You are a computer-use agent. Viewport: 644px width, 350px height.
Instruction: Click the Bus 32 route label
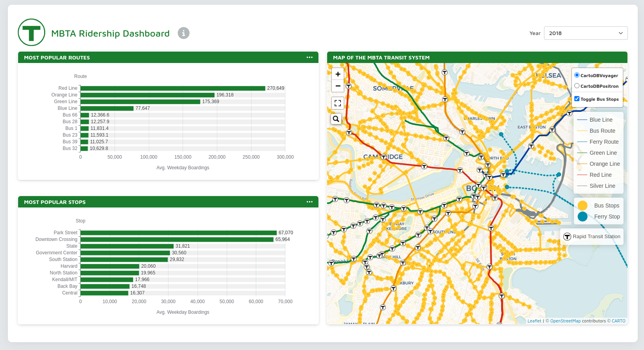point(70,148)
